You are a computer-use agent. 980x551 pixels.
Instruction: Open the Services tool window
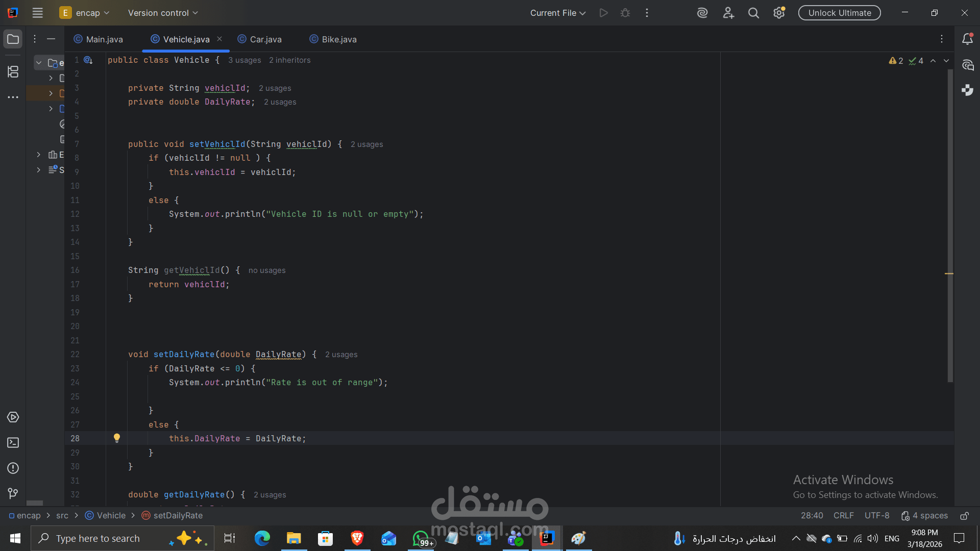(x=13, y=417)
